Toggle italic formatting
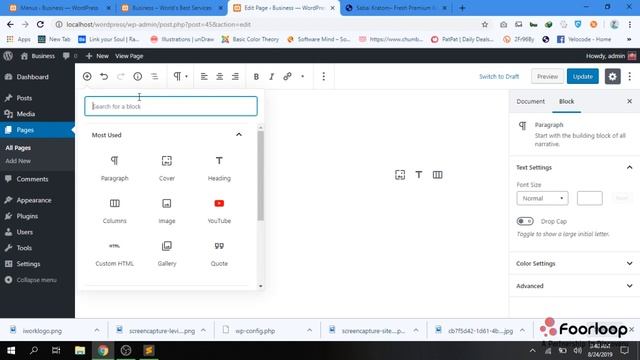Screen dimensions: 640x360 [271, 76]
